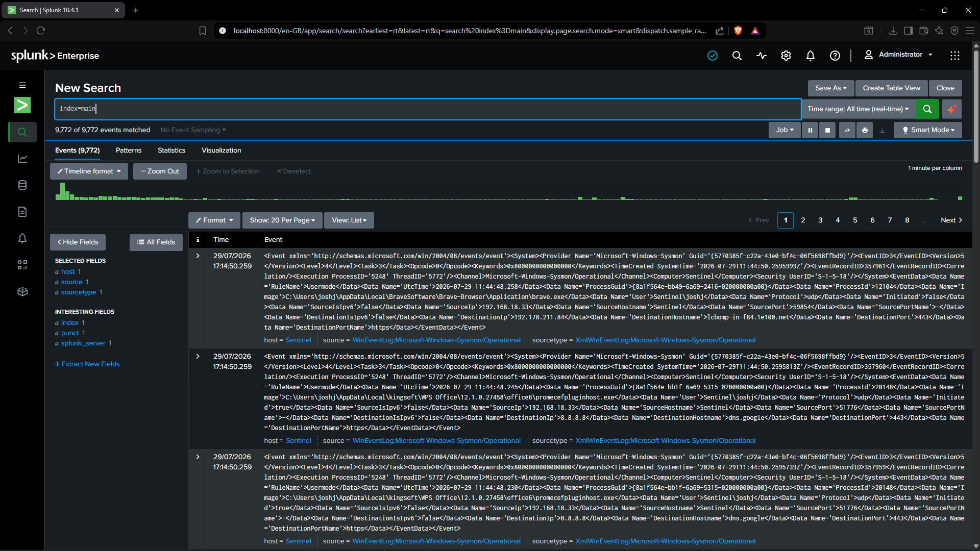Bookmark this page in browser
The width and height of the screenshot is (980, 551).
coord(203,31)
